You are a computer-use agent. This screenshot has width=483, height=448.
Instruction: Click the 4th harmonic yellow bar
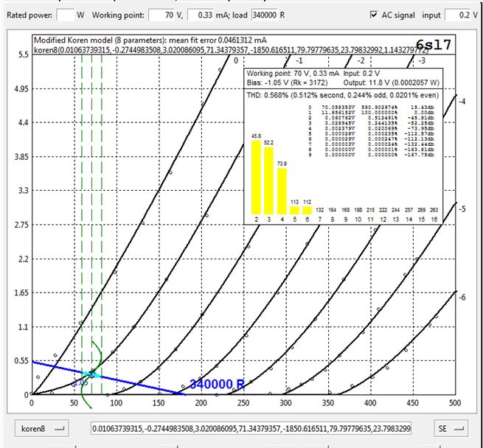tap(282, 191)
